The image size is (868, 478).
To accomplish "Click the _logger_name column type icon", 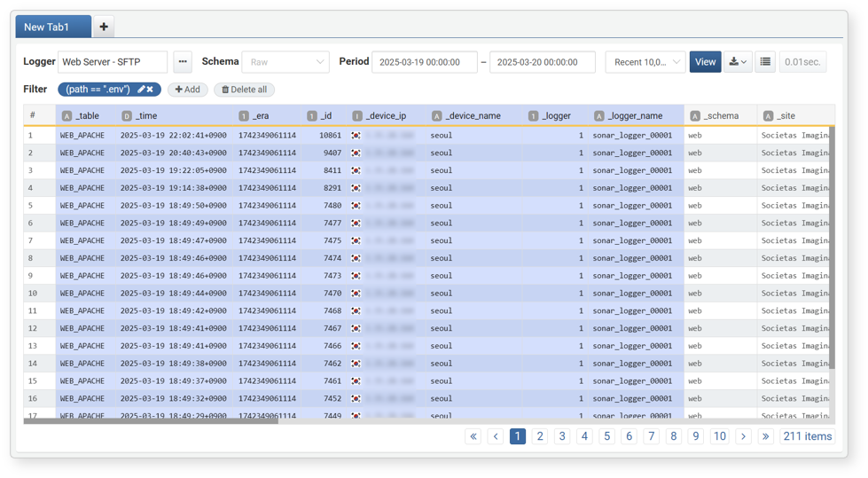I will coord(599,116).
